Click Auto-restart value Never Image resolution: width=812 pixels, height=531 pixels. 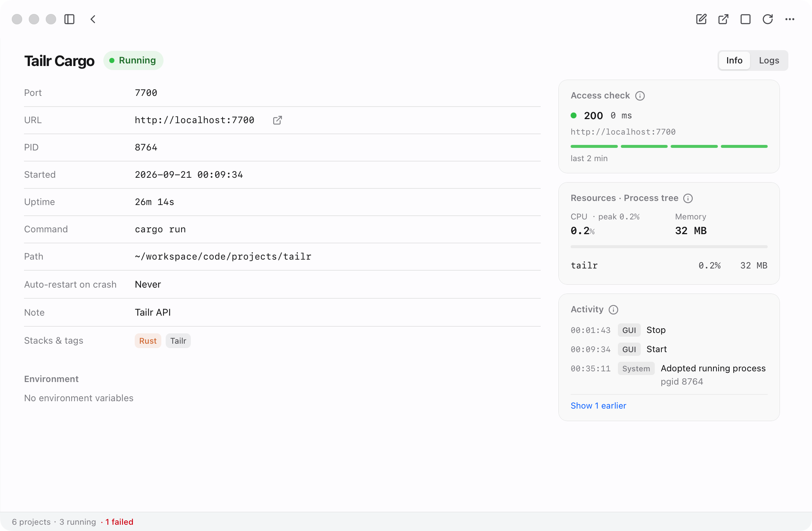point(148,285)
